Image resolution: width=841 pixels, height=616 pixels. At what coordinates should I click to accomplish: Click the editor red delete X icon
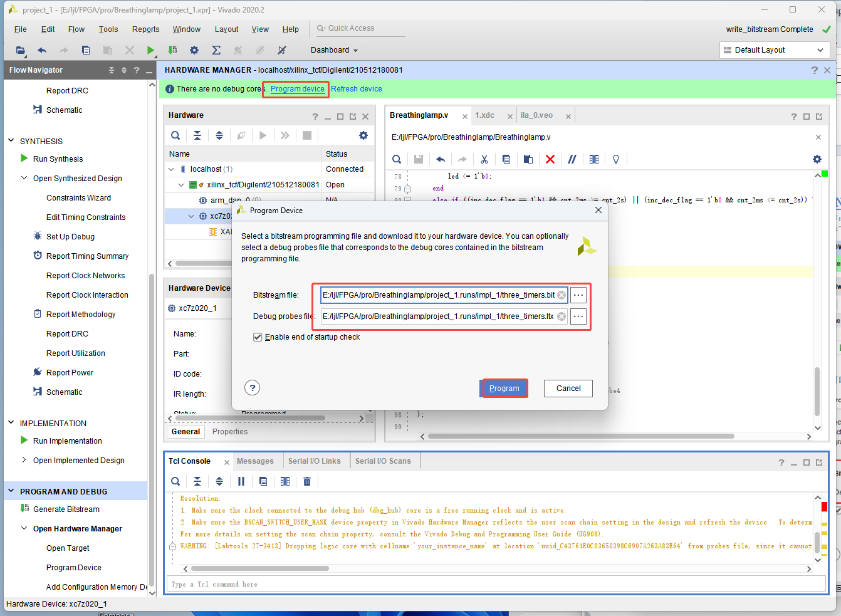[550, 159]
